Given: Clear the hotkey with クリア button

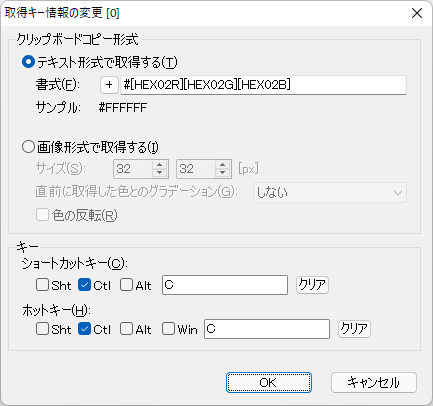Looking at the screenshot, I should (354, 329).
